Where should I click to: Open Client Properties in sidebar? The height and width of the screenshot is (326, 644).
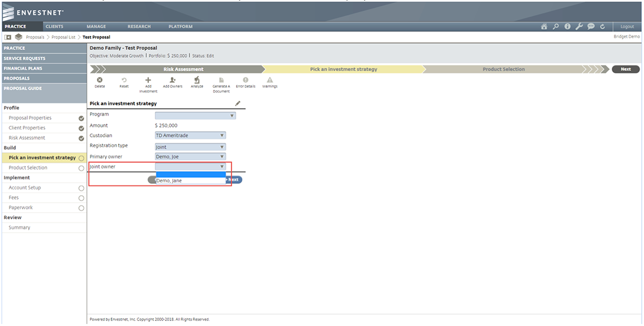click(x=27, y=128)
